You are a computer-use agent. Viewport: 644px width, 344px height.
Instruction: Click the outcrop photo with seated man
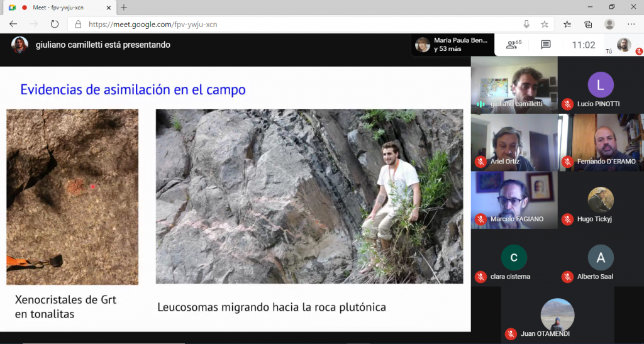click(309, 196)
